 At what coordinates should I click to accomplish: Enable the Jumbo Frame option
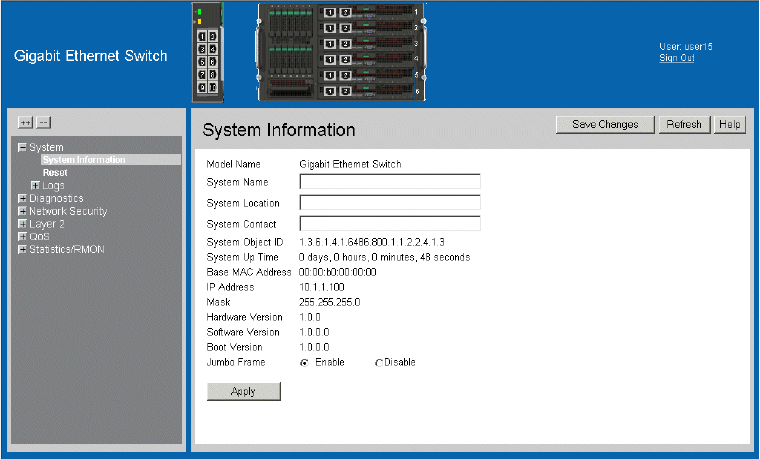(304, 362)
